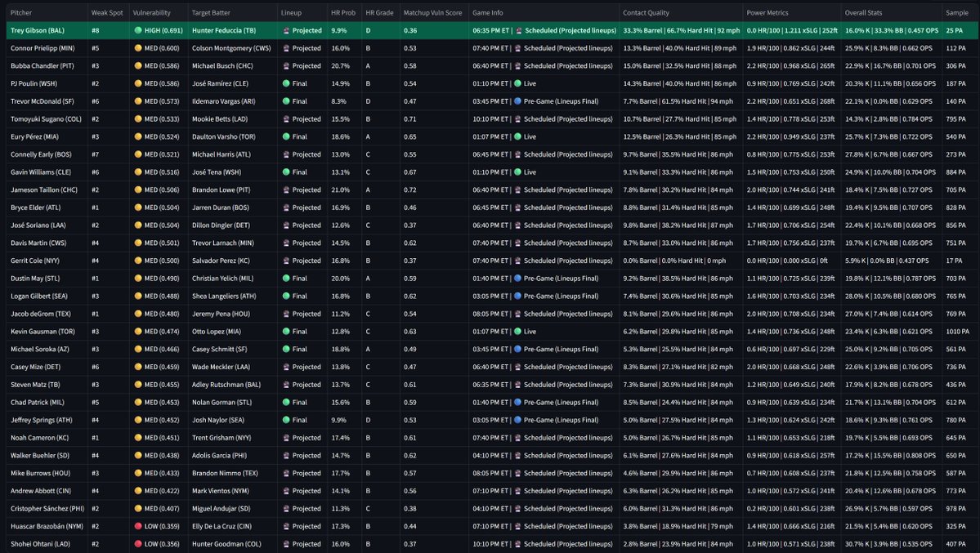This screenshot has width=980, height=553.
Task: Click Projected lineup icon in Trey Gibson row
Action: point(286,30)
